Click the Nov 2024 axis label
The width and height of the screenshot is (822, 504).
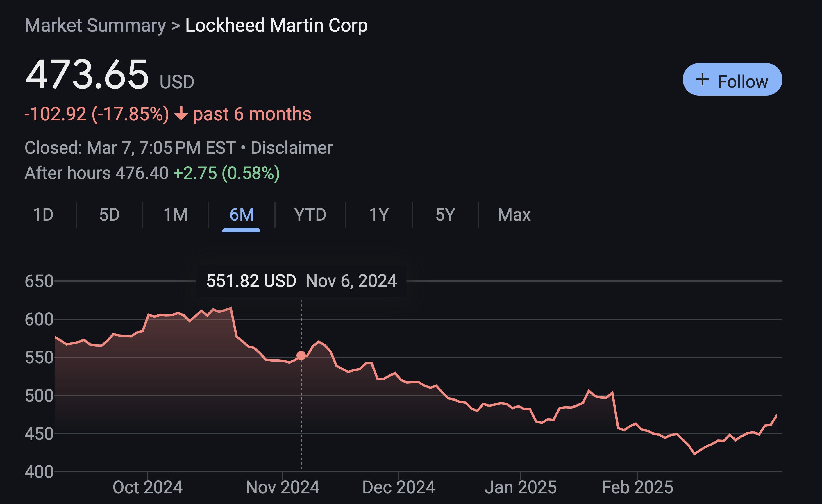[283, 487]
